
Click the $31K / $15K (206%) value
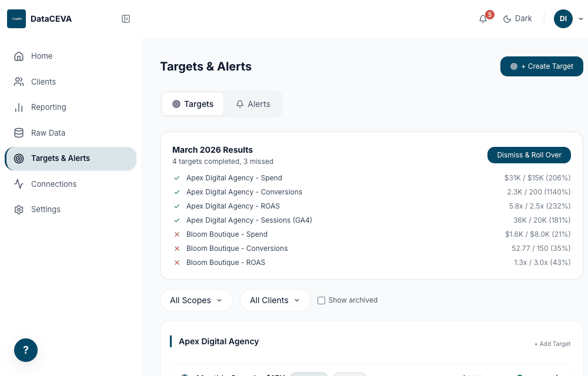537,178
